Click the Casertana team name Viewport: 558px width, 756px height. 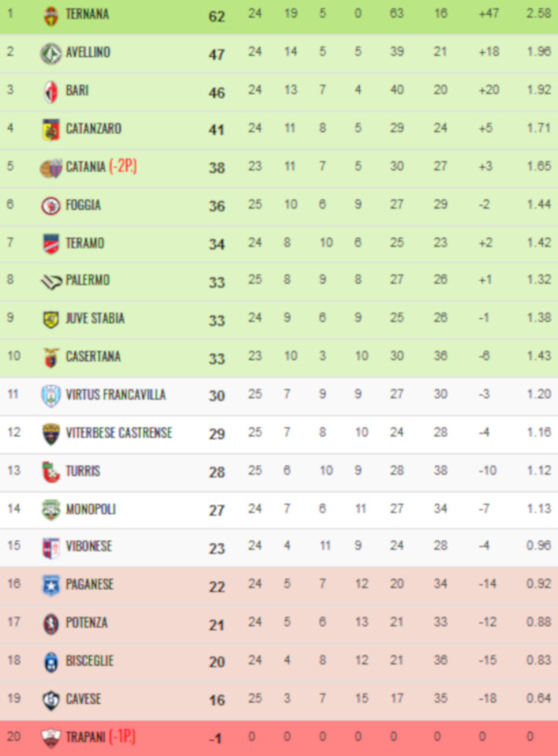click(x=93, y=357)
